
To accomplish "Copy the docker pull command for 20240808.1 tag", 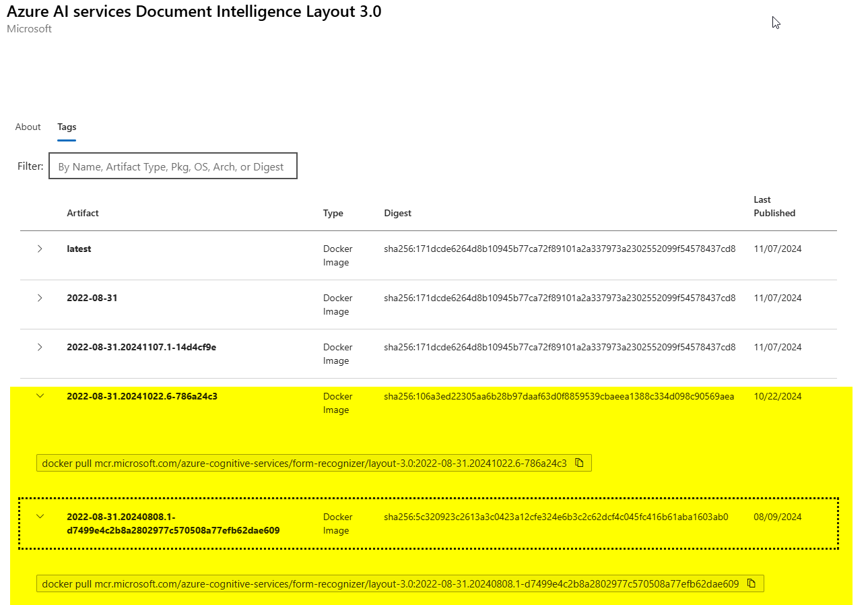I will [x=752, y=583].
